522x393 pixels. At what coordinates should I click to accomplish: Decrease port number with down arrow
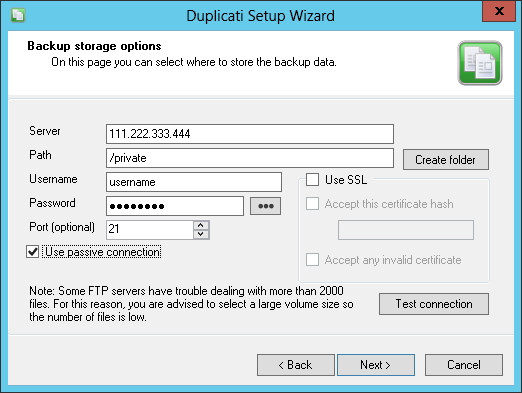coord(201,234)
